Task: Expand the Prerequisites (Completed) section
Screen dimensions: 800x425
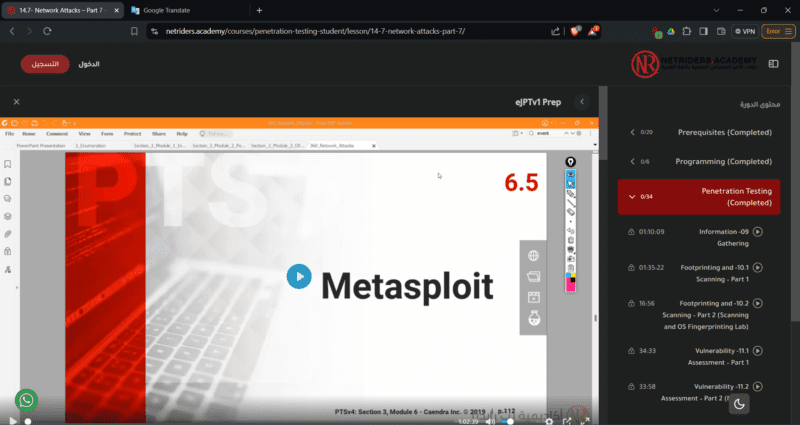Action: tap(699, 132)
